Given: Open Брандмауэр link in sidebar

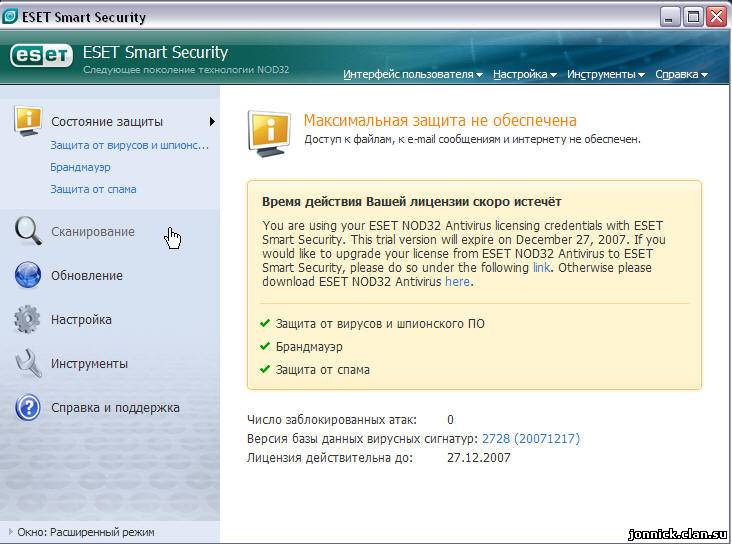Looking at the screenshot, I should tap(80, 167).
